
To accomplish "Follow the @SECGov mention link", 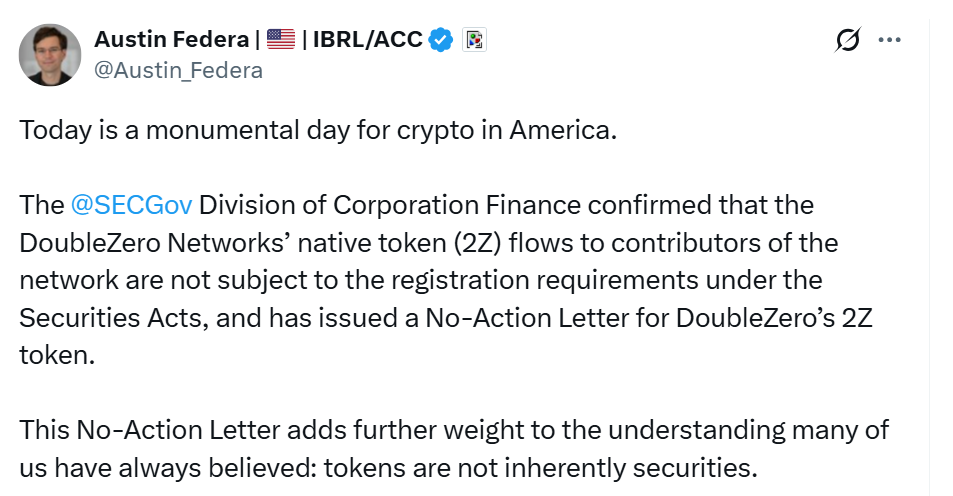I will (132, 205).
